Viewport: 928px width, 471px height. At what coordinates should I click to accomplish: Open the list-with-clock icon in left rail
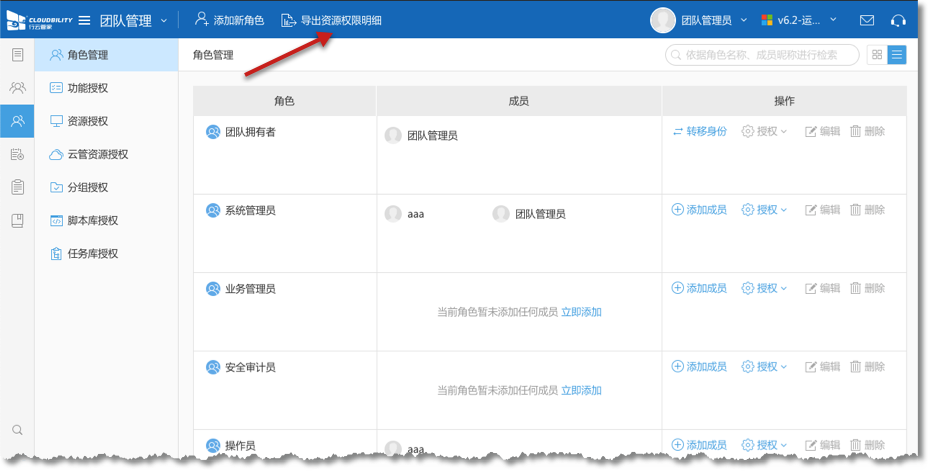pos(18,154)
